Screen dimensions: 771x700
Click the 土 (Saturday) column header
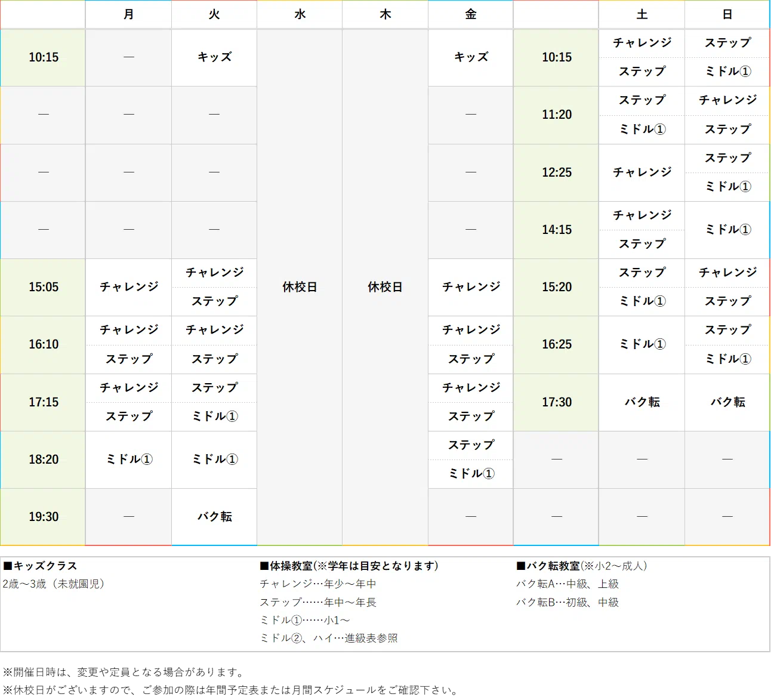642,14
